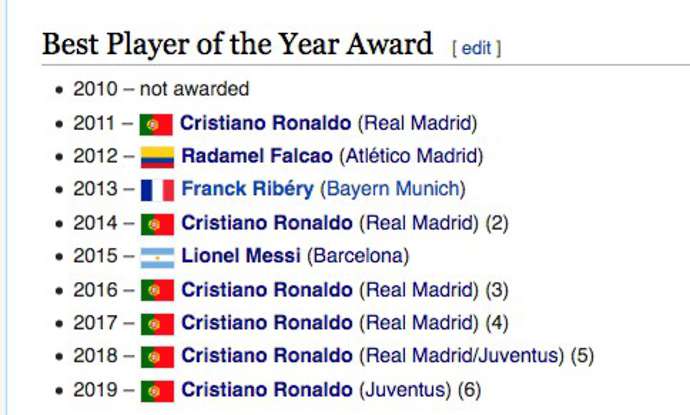
Task: Open Cristiano Ronaldo link in the 2018 row
Action: tap(266, 356)
